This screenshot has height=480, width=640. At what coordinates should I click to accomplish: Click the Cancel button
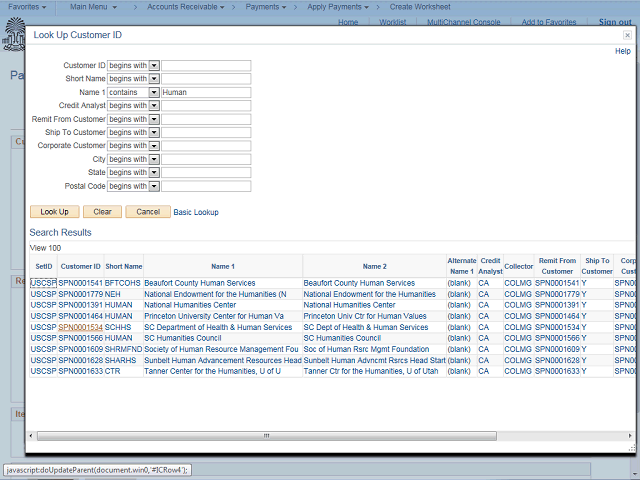(148, 212)
